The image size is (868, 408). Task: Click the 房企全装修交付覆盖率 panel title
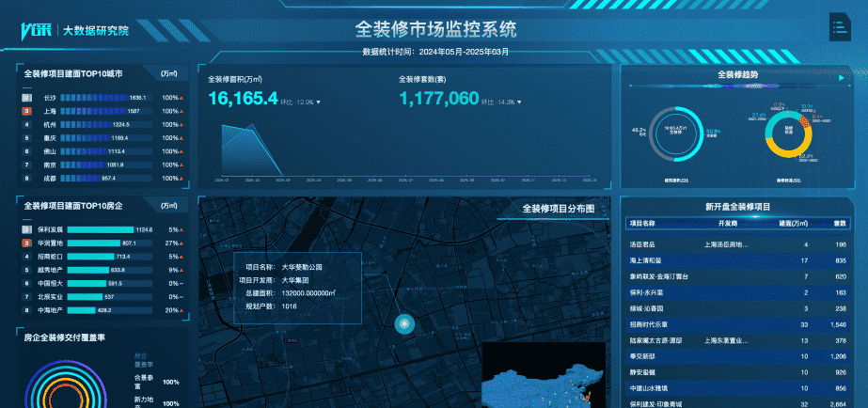click(x=64, y=337)
